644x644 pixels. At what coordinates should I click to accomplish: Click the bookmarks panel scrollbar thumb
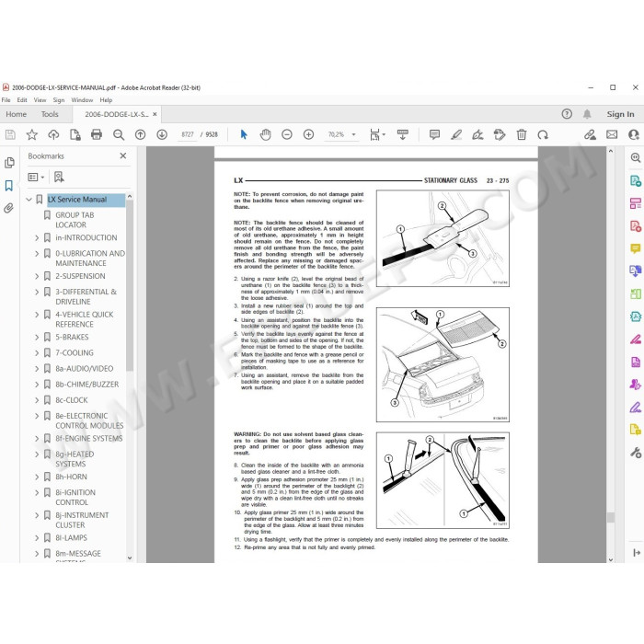130,285
